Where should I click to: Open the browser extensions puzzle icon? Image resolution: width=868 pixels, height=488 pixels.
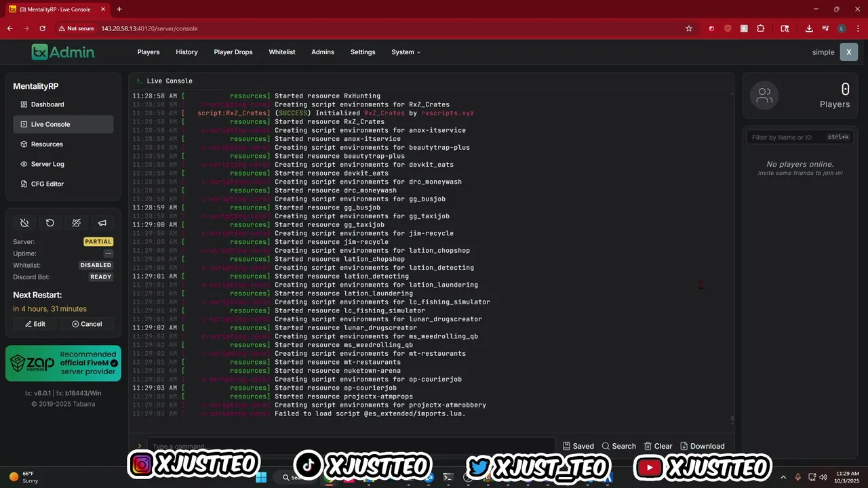[760, 28]
